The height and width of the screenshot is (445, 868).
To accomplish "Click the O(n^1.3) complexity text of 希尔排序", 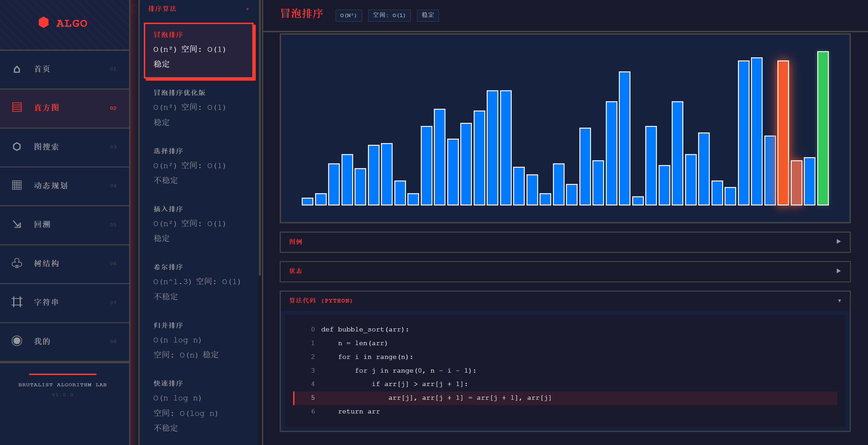I will (172, 282).
